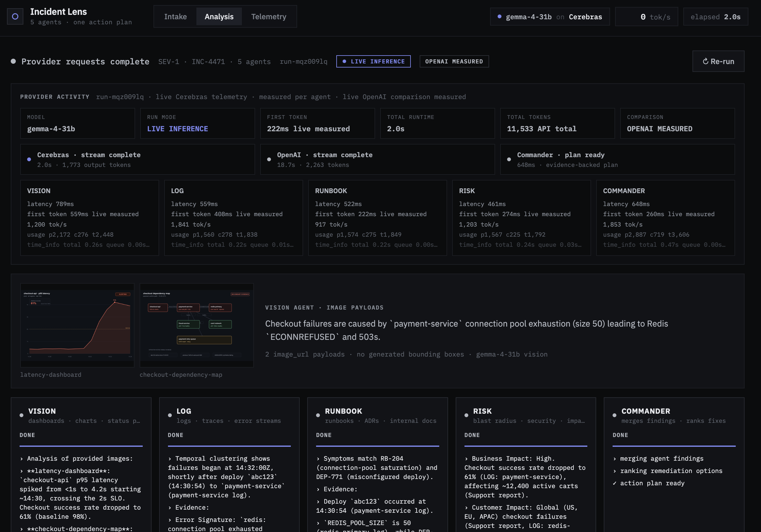The width and height of the screenshot is (761, 532).
Task: Click 648ms evidence-backed plan text
Action: coord(567,165)
